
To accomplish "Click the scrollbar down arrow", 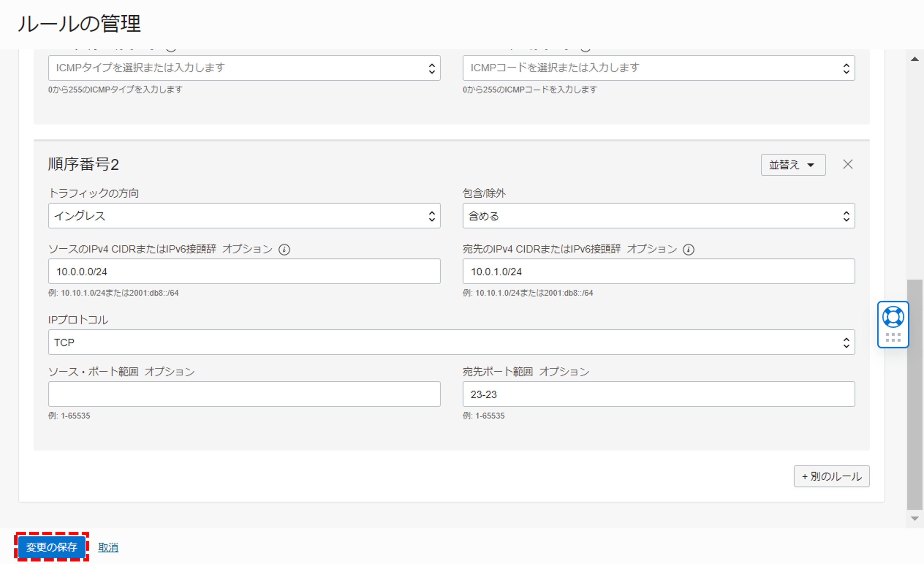I will (915, 519).
